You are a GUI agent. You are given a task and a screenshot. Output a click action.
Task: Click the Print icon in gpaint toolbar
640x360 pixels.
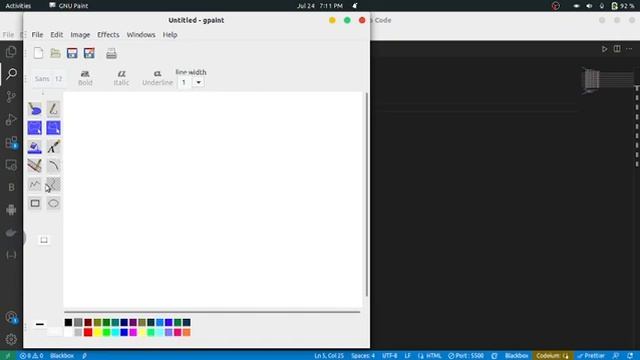pyautogui.click(x=111, y=53)
